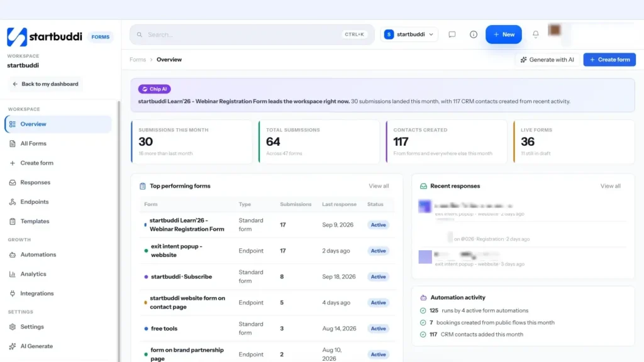Click the All Forms document icon

[x=13, y=144]
